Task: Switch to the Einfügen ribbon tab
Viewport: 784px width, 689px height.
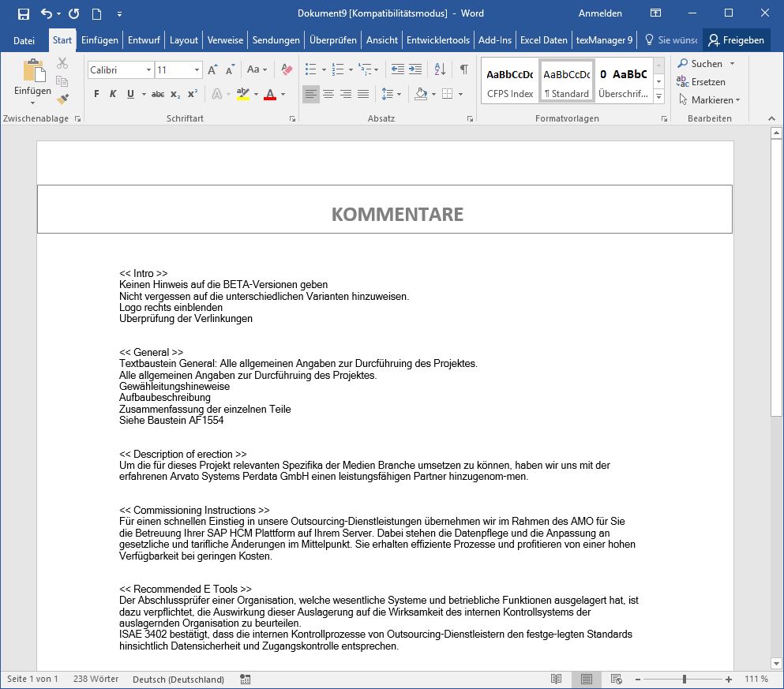Action: click(x=99, y=40)
